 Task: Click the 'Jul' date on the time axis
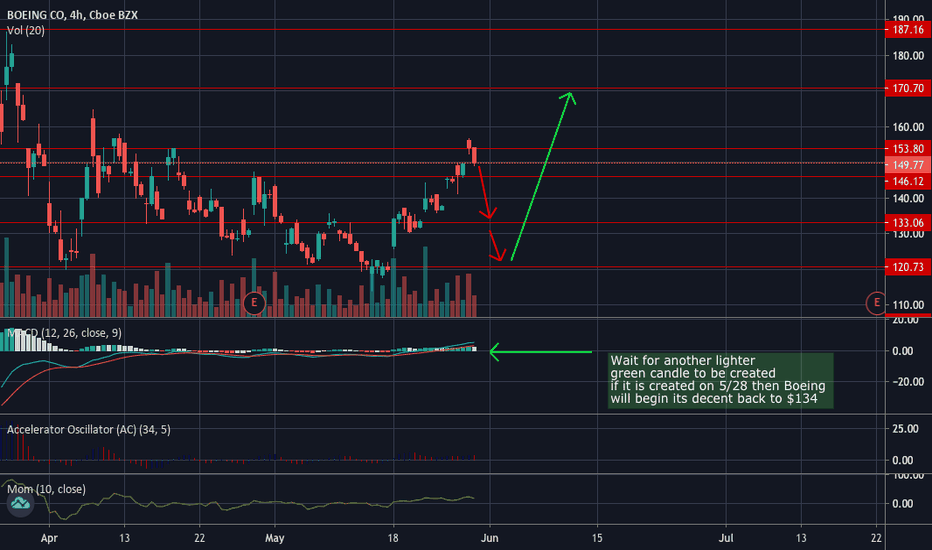click(726, 538)
